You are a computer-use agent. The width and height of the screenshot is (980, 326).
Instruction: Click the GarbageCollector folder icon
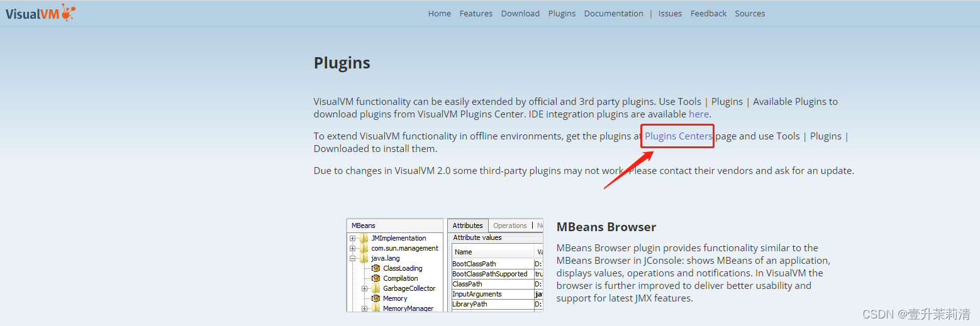click(x=376, y=288)
